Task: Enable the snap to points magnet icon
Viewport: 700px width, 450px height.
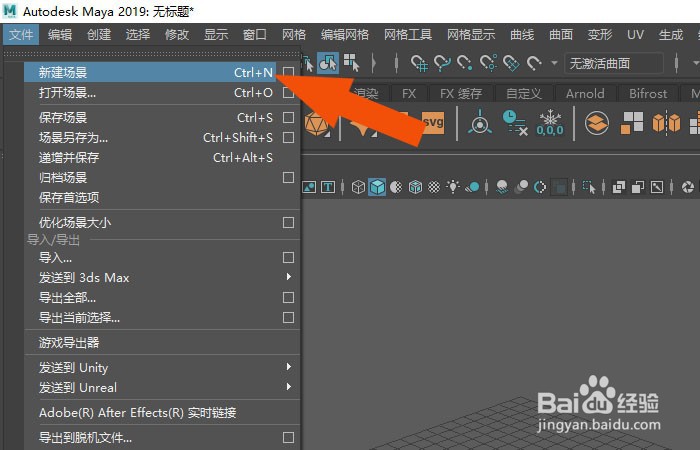Action: click(x=465, y=63)
